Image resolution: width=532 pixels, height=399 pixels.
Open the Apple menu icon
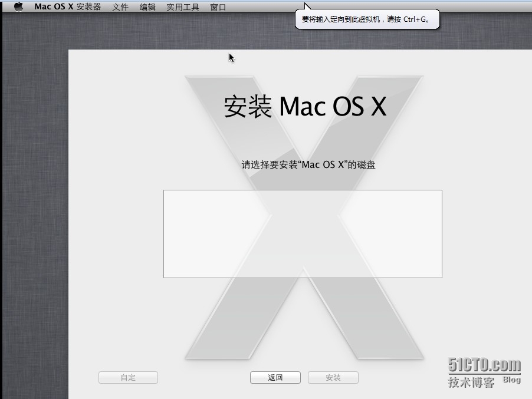[19, 6]
